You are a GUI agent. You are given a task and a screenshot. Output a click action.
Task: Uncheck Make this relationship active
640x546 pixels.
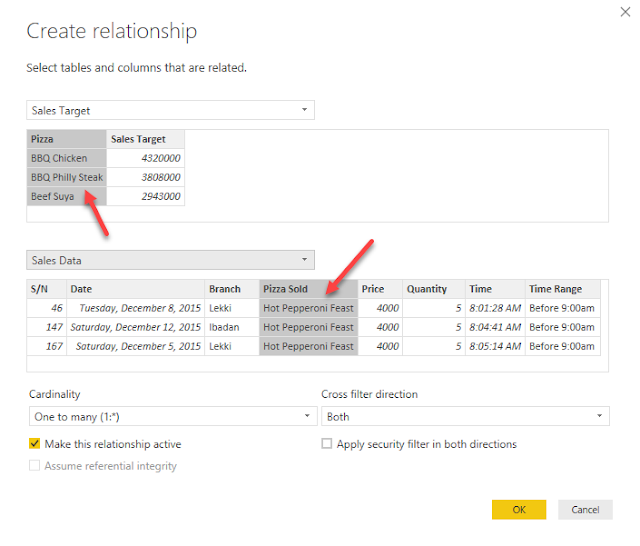click(x=35, y=444)
